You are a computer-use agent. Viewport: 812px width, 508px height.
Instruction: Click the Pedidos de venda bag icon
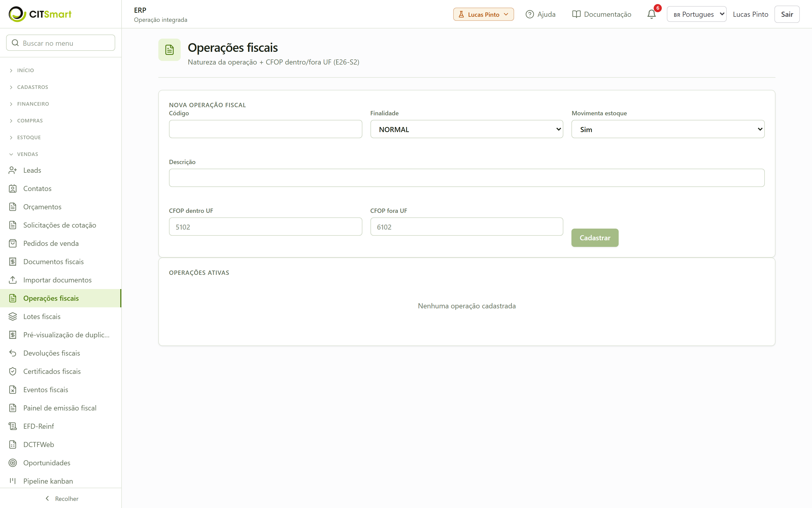(13, 244)
